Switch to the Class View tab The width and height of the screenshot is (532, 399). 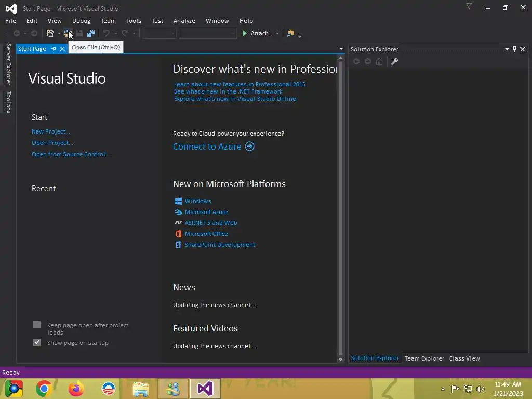[464, 358]
